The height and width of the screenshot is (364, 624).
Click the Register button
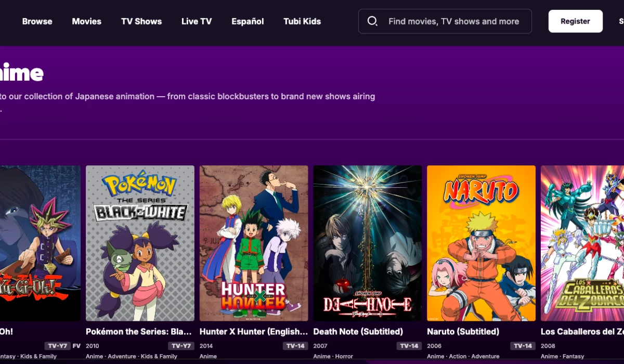click(576, 21)
